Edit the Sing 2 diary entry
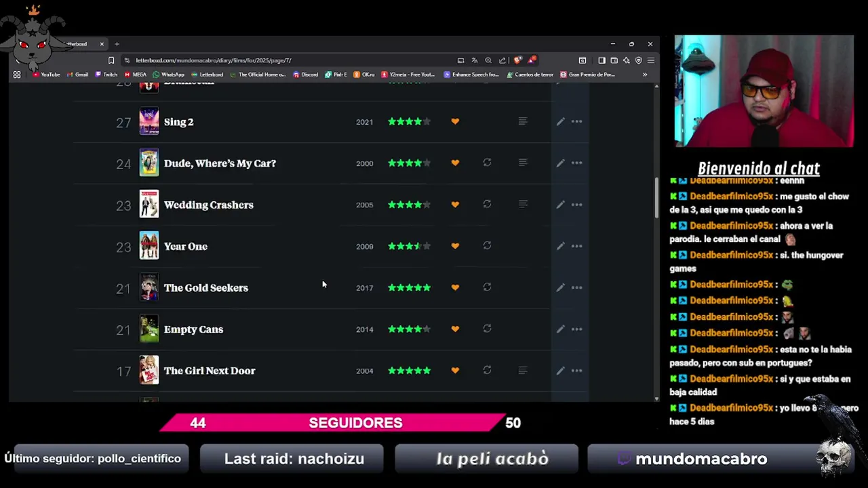The height and width of the screenshot is (488, 868). tap(560, 122)
